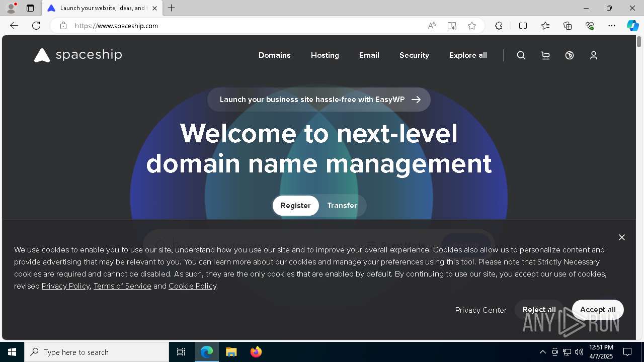Image resolution: width=644 pixels, height=362 pixels.
Task: Open the Email menu
Action: click(369, 55)
